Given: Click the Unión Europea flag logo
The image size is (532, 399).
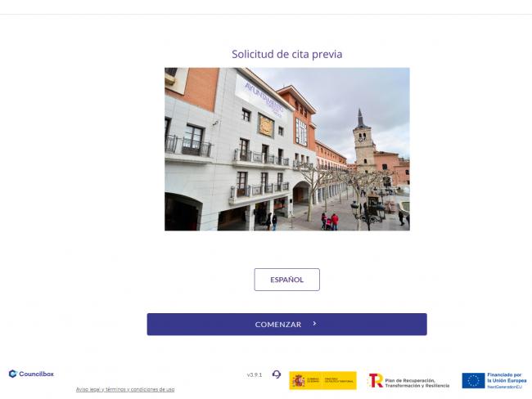Looking at the screenshot, I should 494,380.
